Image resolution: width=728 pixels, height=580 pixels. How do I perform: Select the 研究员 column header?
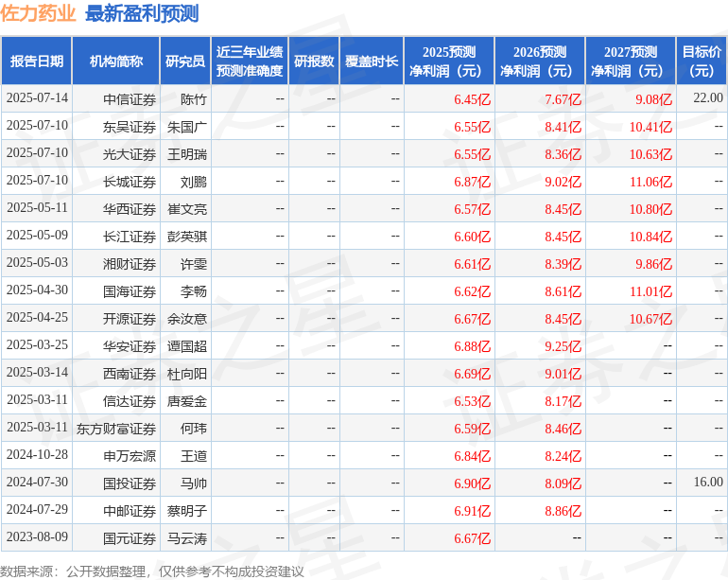click(185, 61)
